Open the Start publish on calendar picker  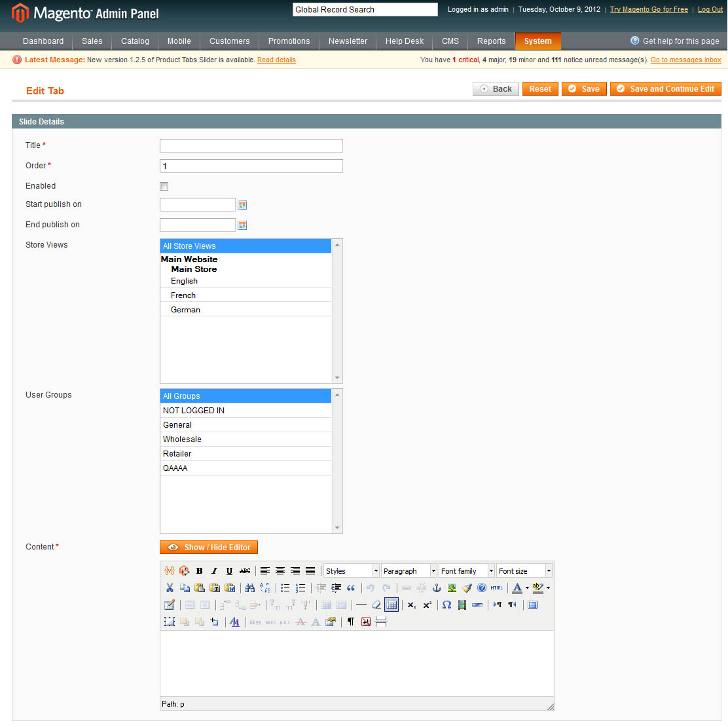coord(242,204)
